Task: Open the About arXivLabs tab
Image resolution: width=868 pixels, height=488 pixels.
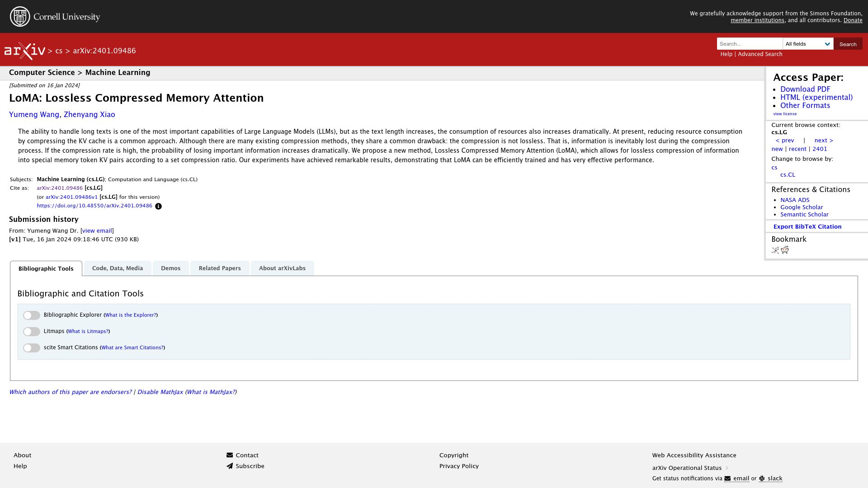Action: (x=282, y=268)
